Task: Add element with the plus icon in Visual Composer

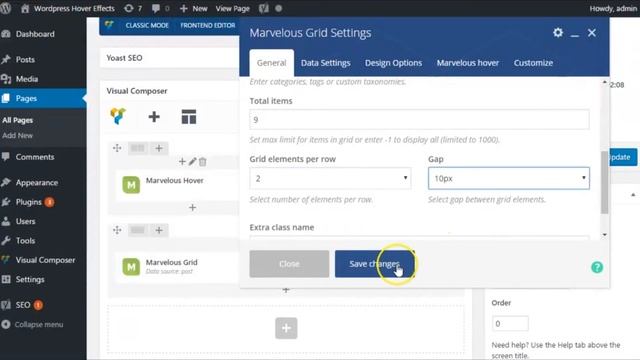Action: point(154,117)
